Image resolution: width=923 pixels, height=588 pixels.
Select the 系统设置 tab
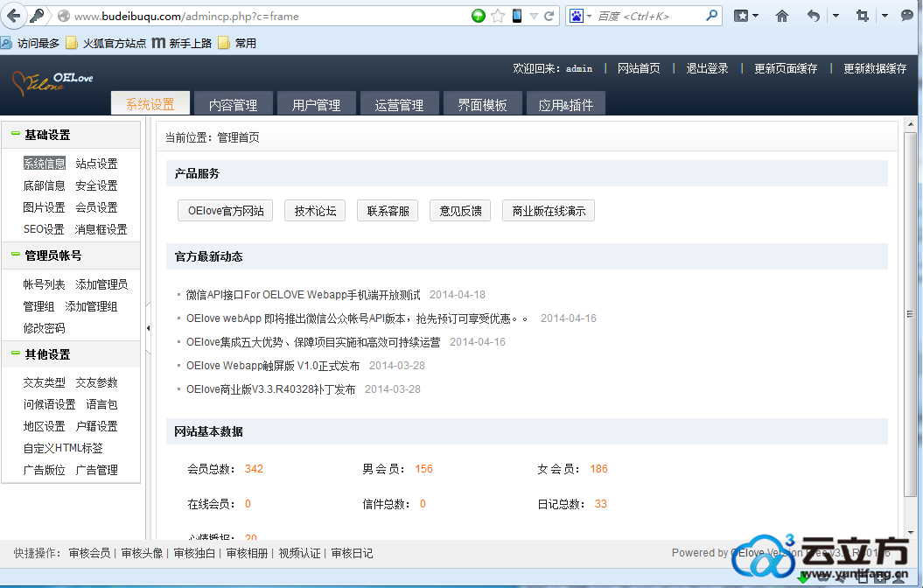[150, 104]
